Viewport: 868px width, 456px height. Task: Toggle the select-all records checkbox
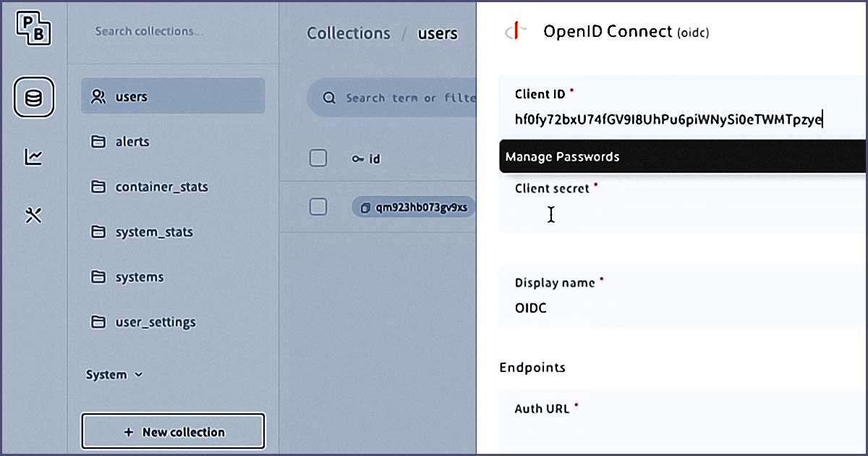tap(318, 158)
